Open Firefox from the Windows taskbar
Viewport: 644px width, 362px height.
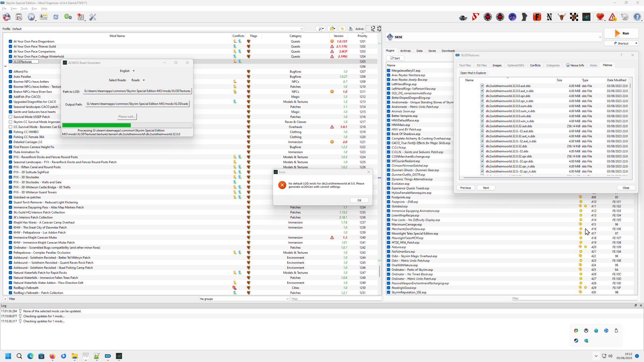pos(52,356)
